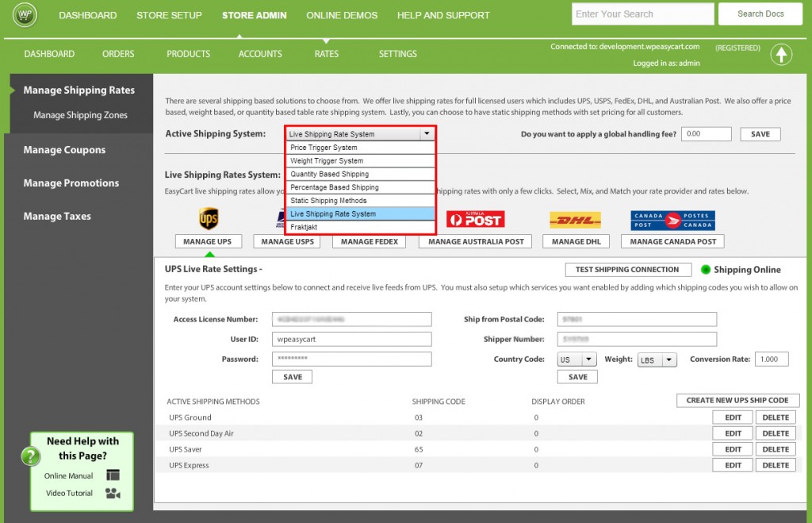This screenshot has height=523, width=812.
Task: Click CREATE NEW UPS SHIP CODE
Action: click(x=737, y=400)
